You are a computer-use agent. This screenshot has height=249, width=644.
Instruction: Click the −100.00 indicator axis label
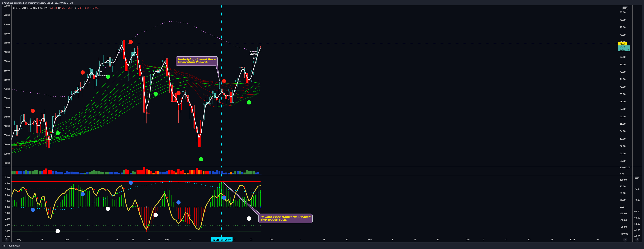pos(624,234)
